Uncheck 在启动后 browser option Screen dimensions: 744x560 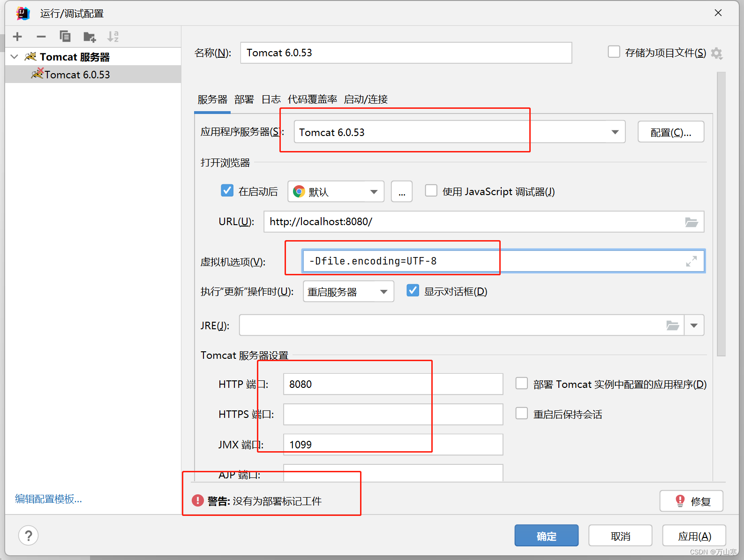pos(227,190)
